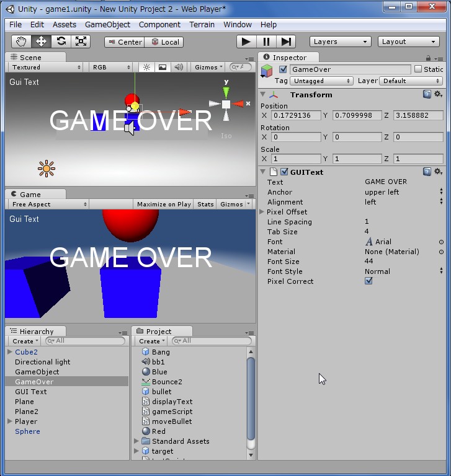The image size is (451, 476).
Task: Open the Free Aspect dropdown
Action: 48,204
